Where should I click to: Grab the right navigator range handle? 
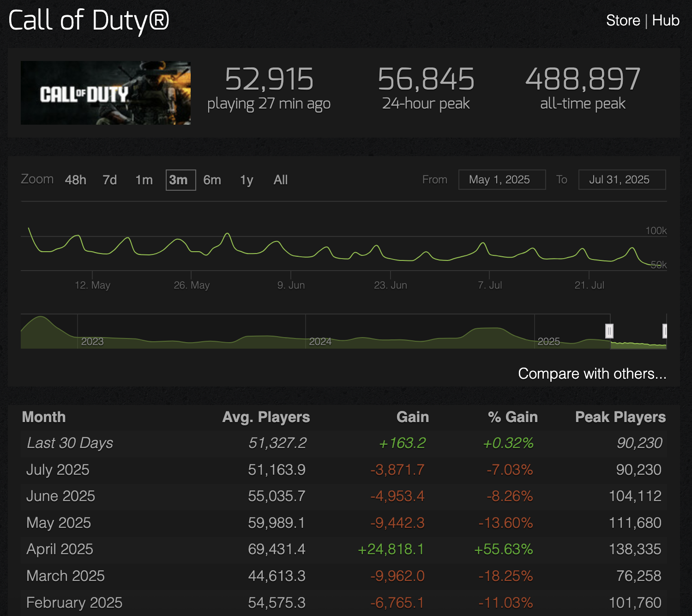665,331
